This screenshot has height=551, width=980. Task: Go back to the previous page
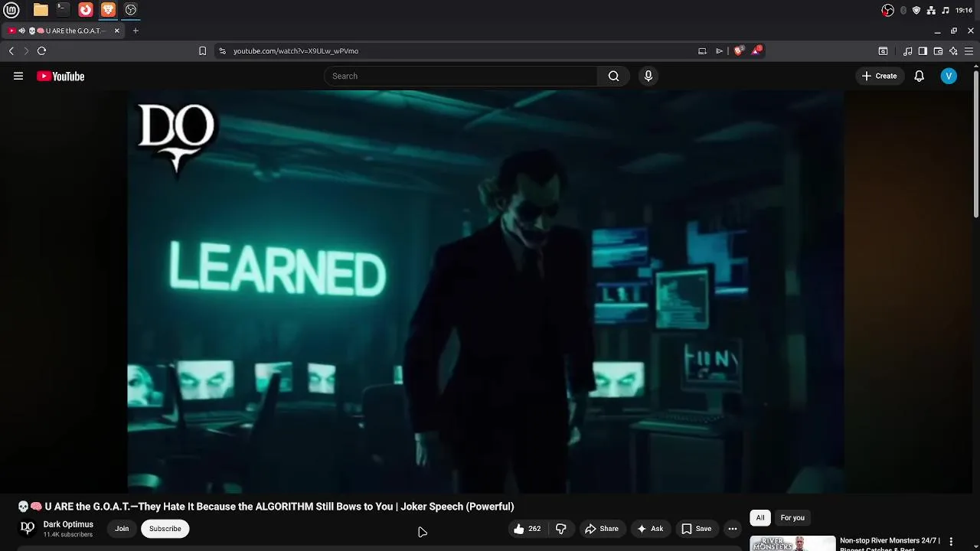[x=11, y=51]
